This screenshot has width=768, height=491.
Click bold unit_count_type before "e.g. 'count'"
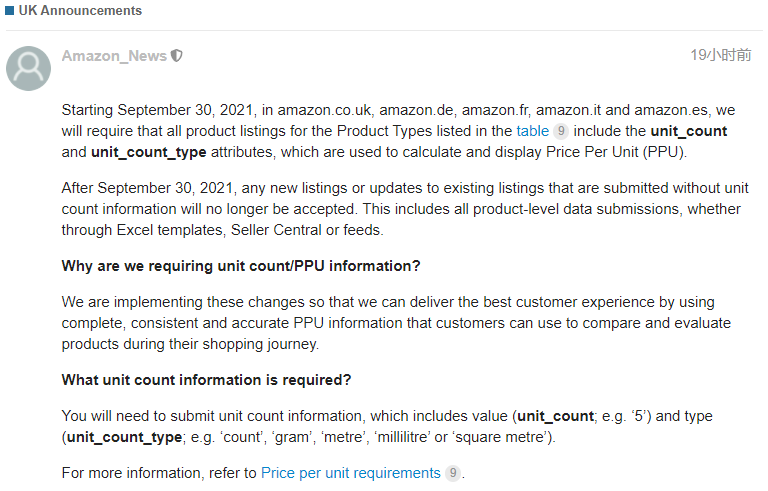[x=124, y=437]
